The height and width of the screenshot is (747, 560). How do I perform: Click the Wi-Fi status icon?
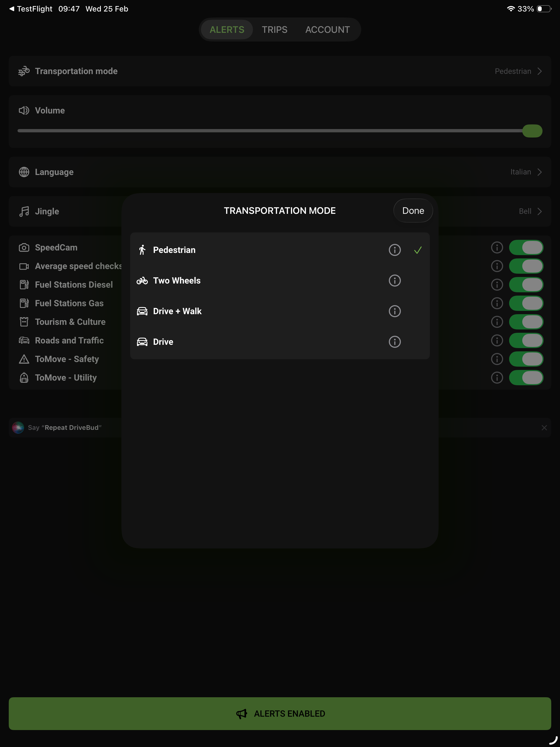click(511, 9)
